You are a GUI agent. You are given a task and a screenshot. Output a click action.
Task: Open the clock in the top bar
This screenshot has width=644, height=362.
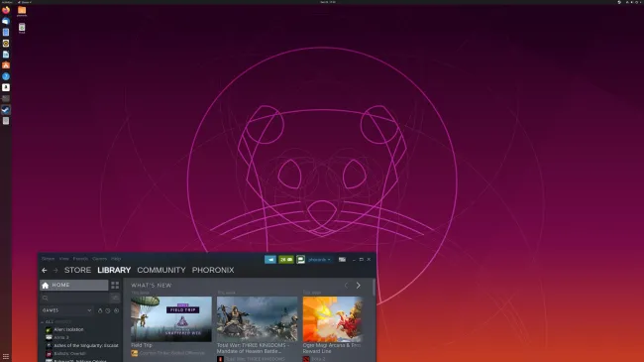tap(328, 2)
